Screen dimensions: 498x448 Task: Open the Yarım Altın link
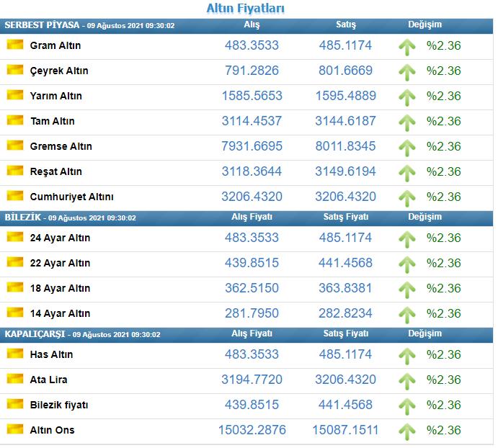coord(56,96)
